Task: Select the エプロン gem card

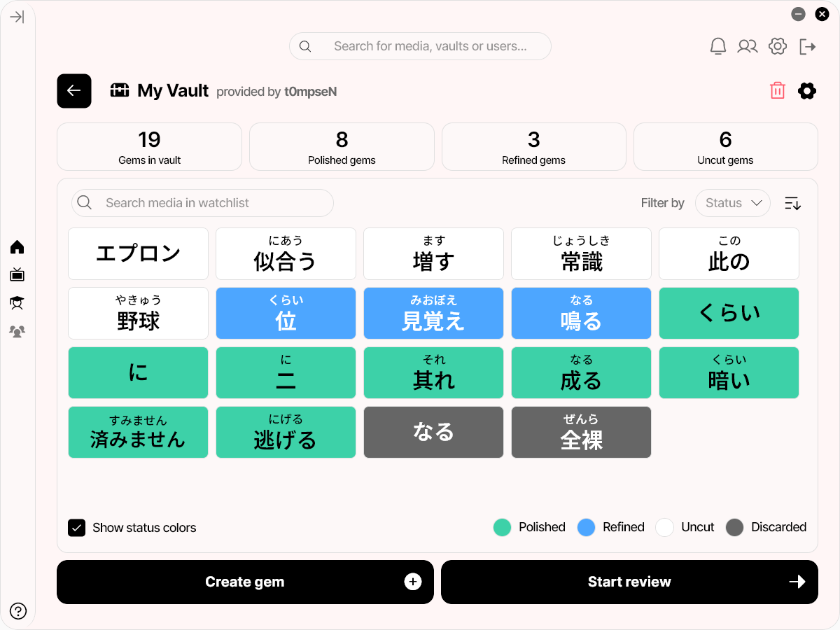Action: [139, 253]
